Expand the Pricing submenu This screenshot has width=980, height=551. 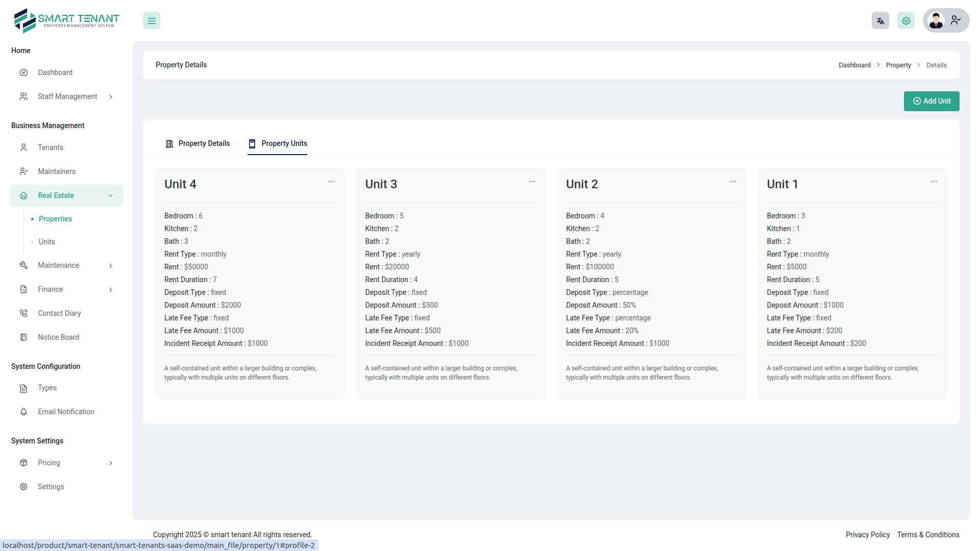(x=111, y=463)
